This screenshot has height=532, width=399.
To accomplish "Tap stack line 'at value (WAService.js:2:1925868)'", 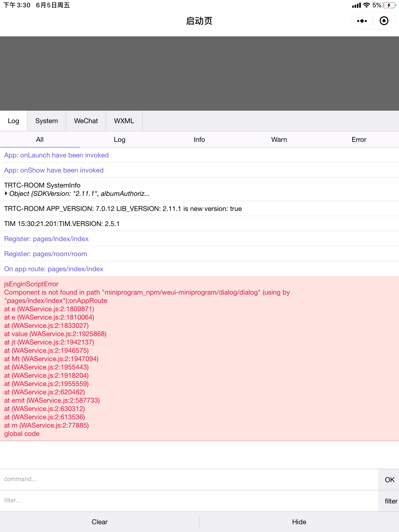I will (x=55, y=334).
